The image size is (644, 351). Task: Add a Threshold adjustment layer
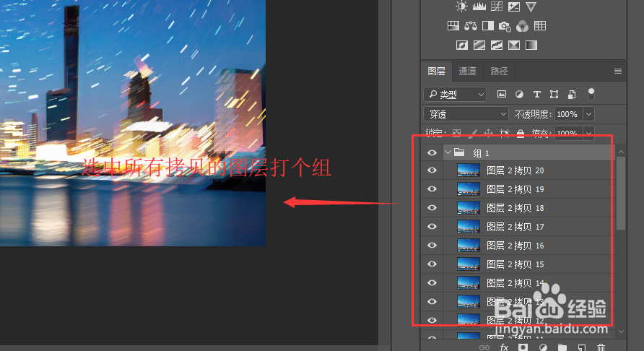coord(497,45)
